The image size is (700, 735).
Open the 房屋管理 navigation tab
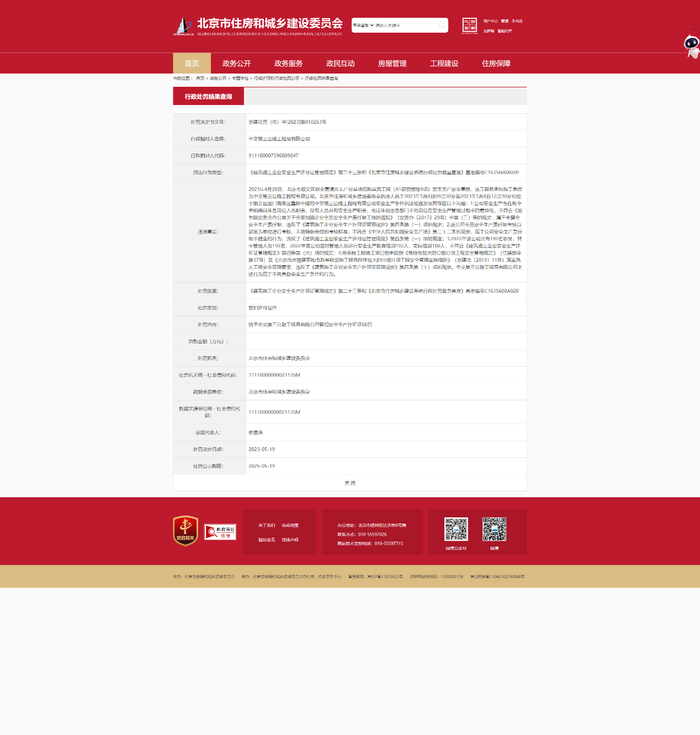click(x=392, y=63)
